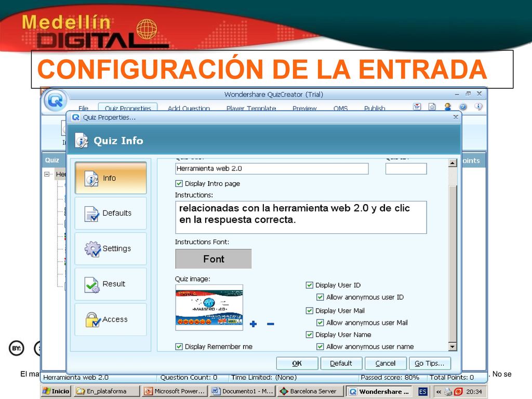This screenshot has width=532, height=399.
Task: Toggle Display Intro page checkbox
Action: click(179, 183)
